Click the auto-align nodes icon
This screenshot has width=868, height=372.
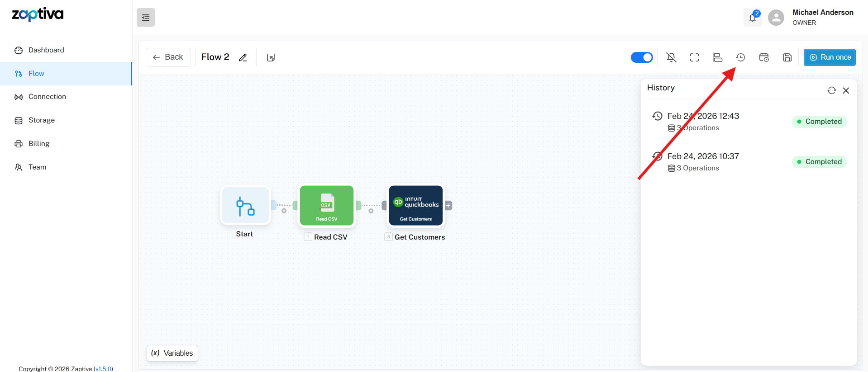pyautogui.click(x=717, y=57)
